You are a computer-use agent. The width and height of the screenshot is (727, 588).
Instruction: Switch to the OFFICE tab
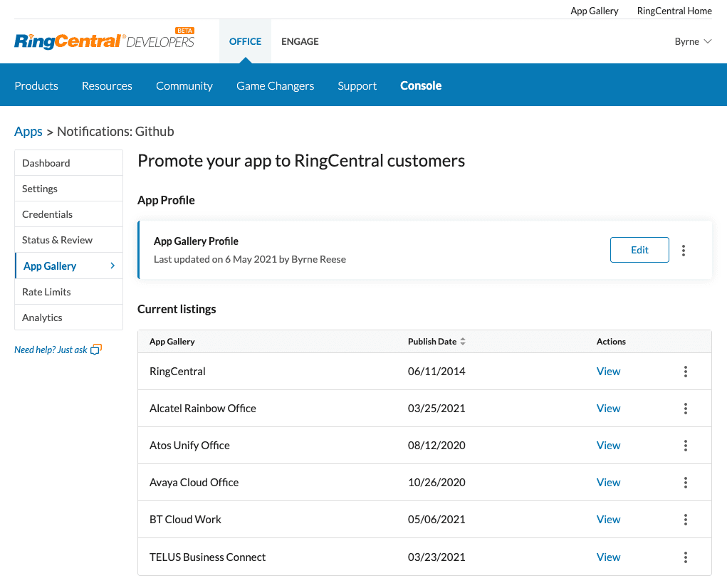tap(245, 41)
